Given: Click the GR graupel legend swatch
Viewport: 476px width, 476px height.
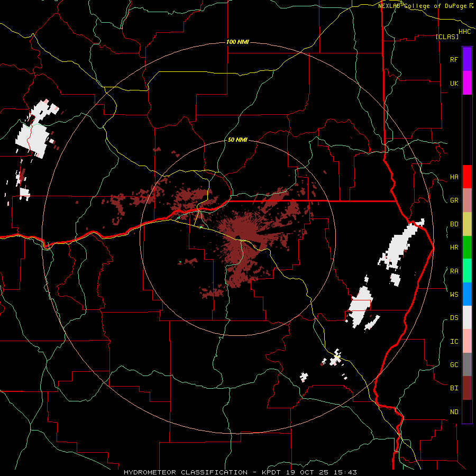Looking at the screenshot, I should coord(467,200).
